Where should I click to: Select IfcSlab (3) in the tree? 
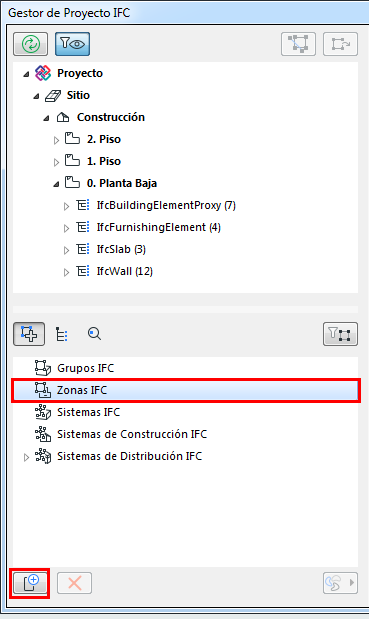tap(121, 249)
